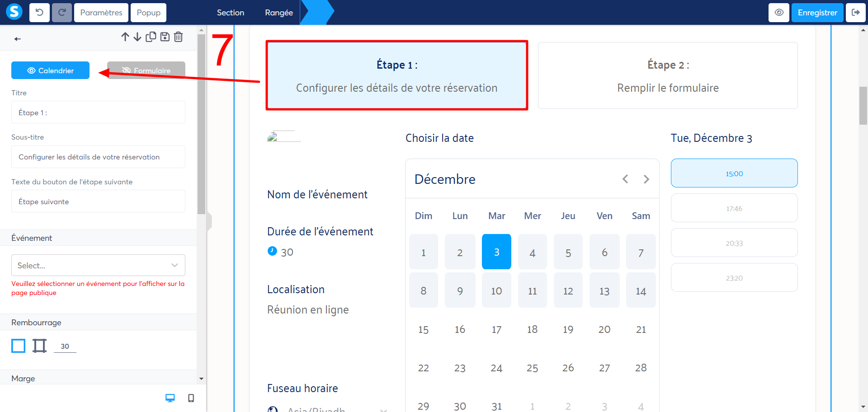
Task: Open the Événement Select dropdown
Action: click(98, 266)
